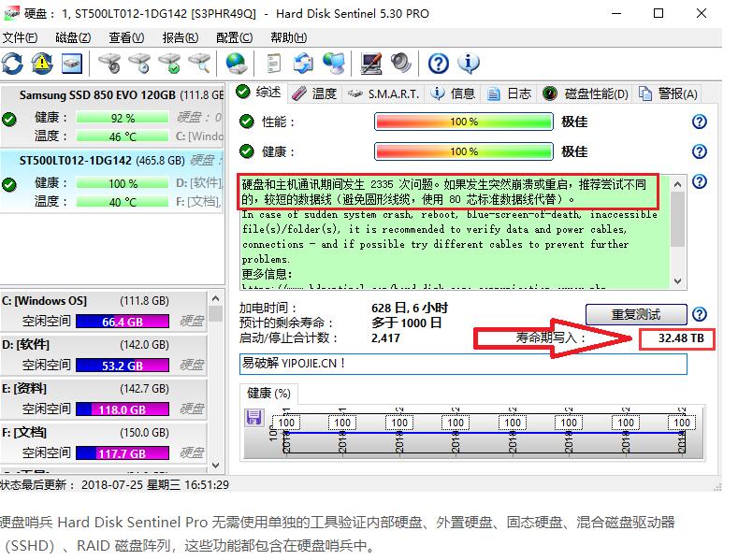Image resolution: width=738 pixels, height=560 pixels.
Task: Click the 健康 100% gradient bar
Action: coord(464,151)
